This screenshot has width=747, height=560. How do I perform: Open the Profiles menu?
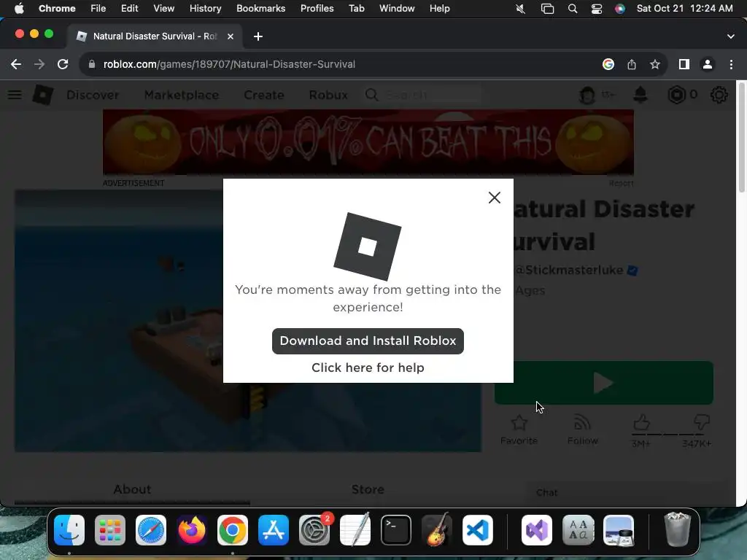317,9
